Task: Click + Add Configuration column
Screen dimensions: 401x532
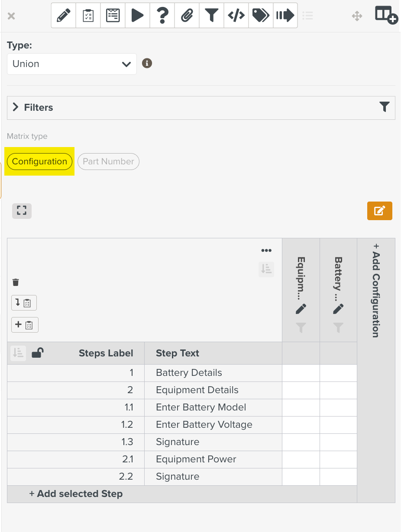Action: (x=376, y=290)
